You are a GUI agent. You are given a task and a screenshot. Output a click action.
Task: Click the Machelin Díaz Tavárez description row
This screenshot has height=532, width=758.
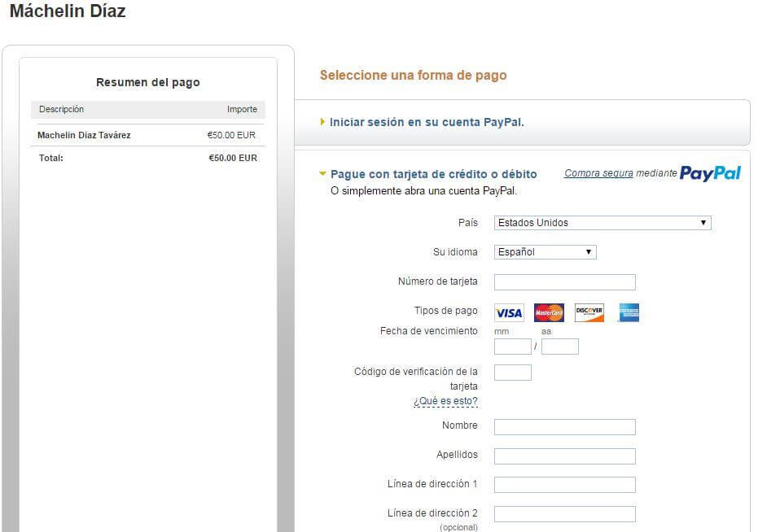(148, 135)
